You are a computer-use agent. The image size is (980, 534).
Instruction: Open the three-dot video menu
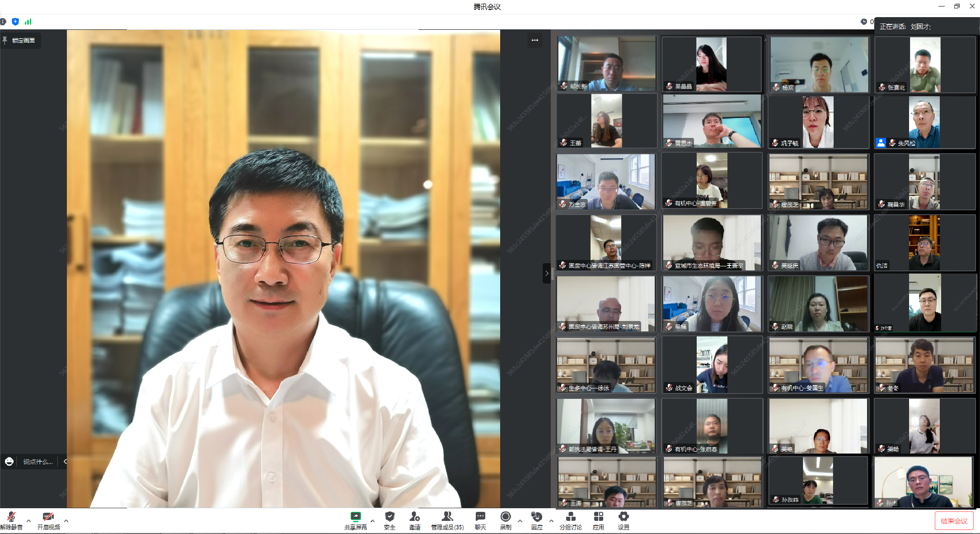tap(535, 40)
